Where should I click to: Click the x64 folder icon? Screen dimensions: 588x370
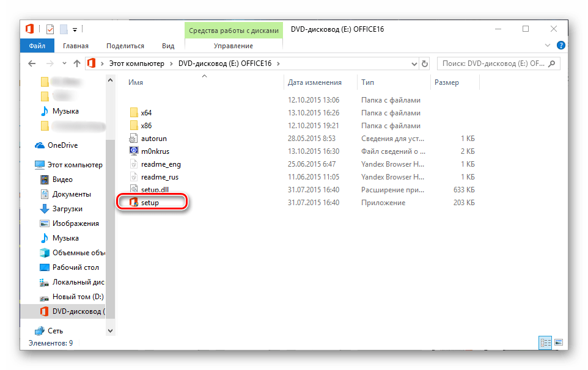[x=134, y=113]
